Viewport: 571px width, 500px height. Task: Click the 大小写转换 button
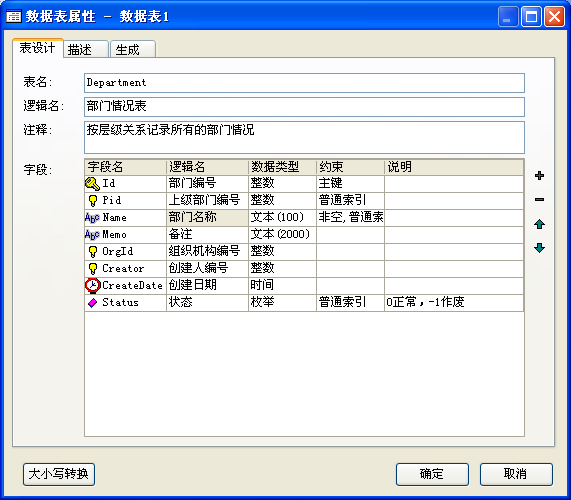59,474
